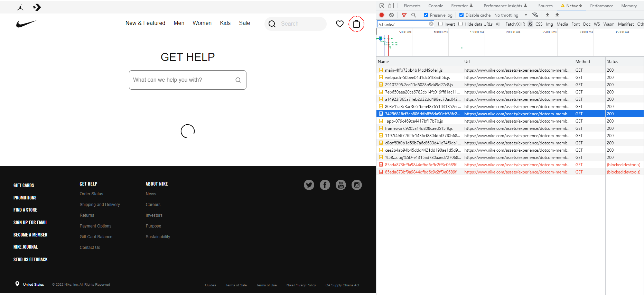The height and width of the screenshot is (295, 644).
Task: Open network conditions via Wi-Fi gear icon
Action: (x=535, y=15)
